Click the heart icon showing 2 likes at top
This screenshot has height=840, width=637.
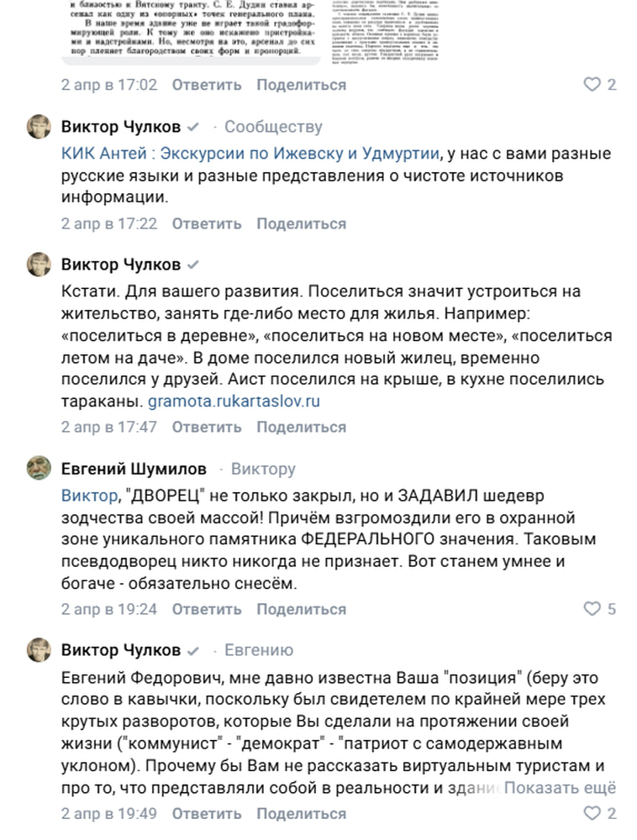(593, 84)
